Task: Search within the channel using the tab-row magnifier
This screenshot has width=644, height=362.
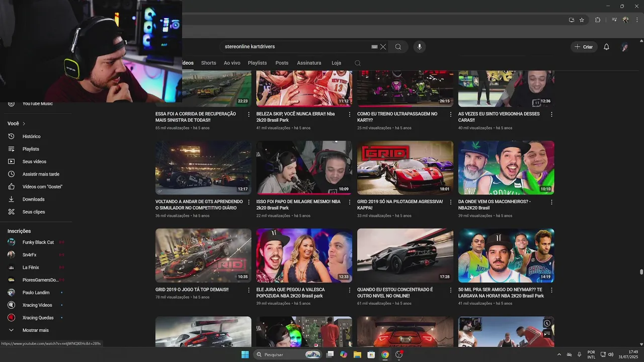Action: tap(358, 63)
